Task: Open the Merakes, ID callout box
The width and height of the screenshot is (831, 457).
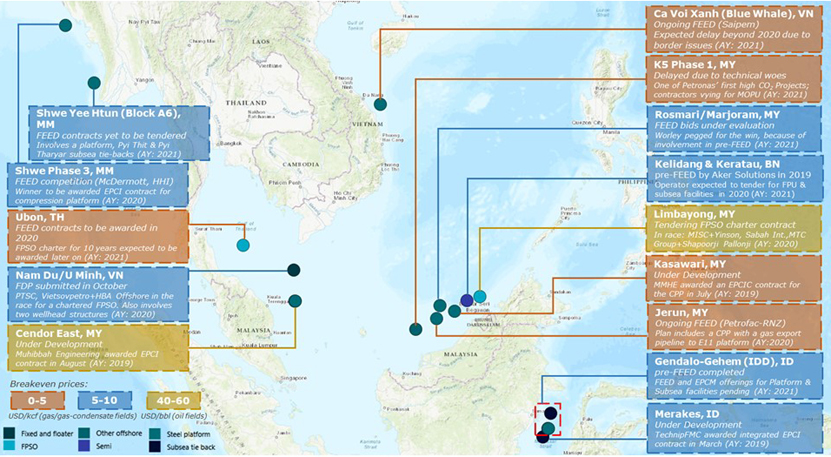Action: point(734,428)
